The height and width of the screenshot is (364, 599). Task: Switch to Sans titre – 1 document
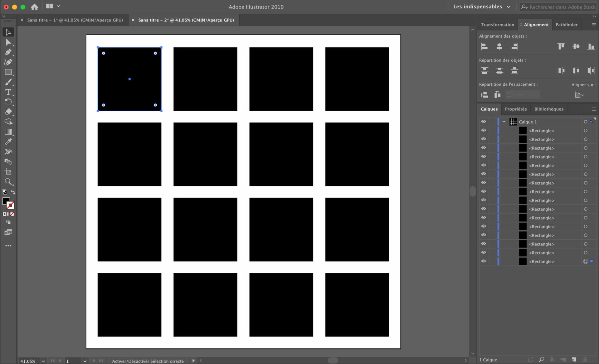[75, 20]
